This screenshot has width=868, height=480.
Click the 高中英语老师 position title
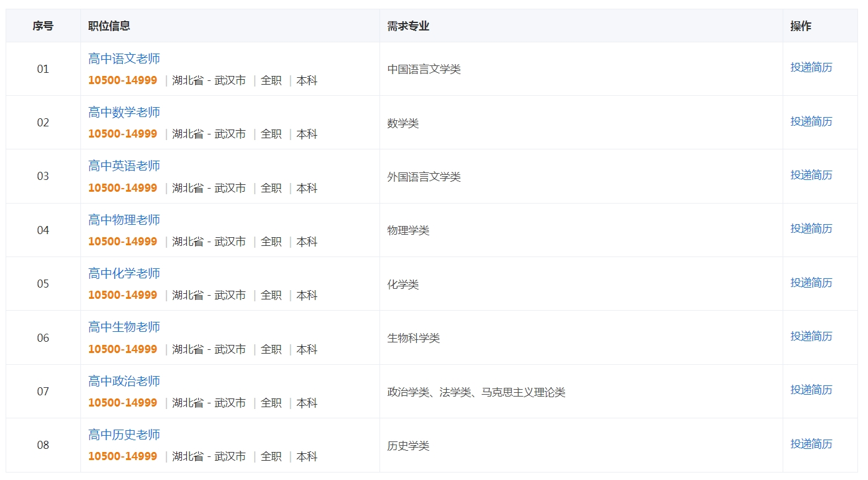pos(124,166)
